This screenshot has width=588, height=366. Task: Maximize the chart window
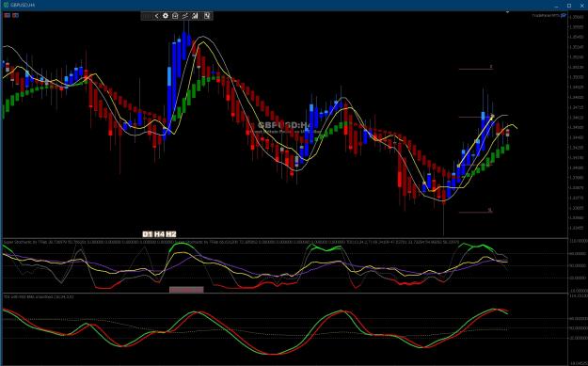coord(569,6)
